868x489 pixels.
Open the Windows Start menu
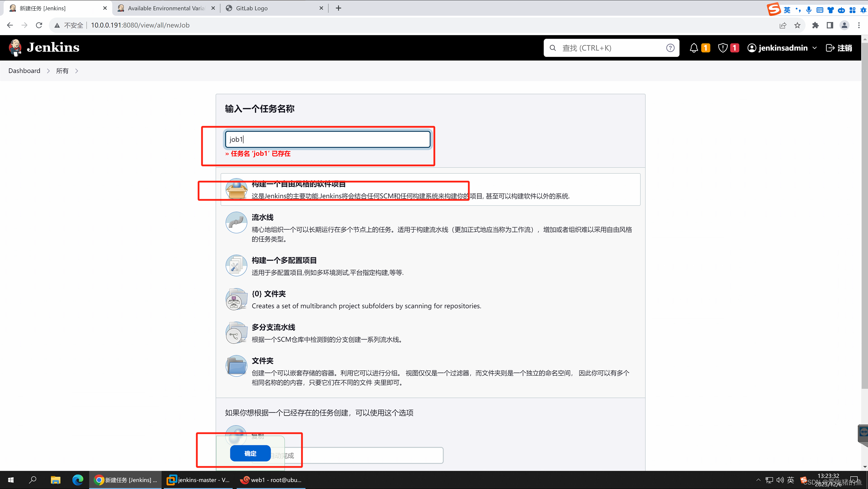[x=11, y=480]
